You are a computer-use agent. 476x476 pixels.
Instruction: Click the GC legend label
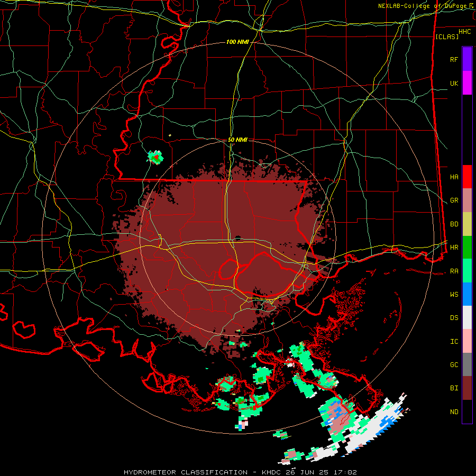coord(454,365)
